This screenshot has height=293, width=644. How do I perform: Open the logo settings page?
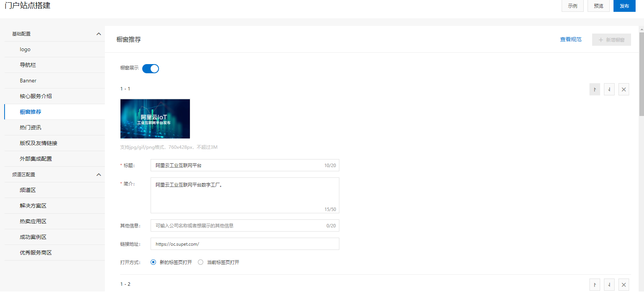point(55,49)
